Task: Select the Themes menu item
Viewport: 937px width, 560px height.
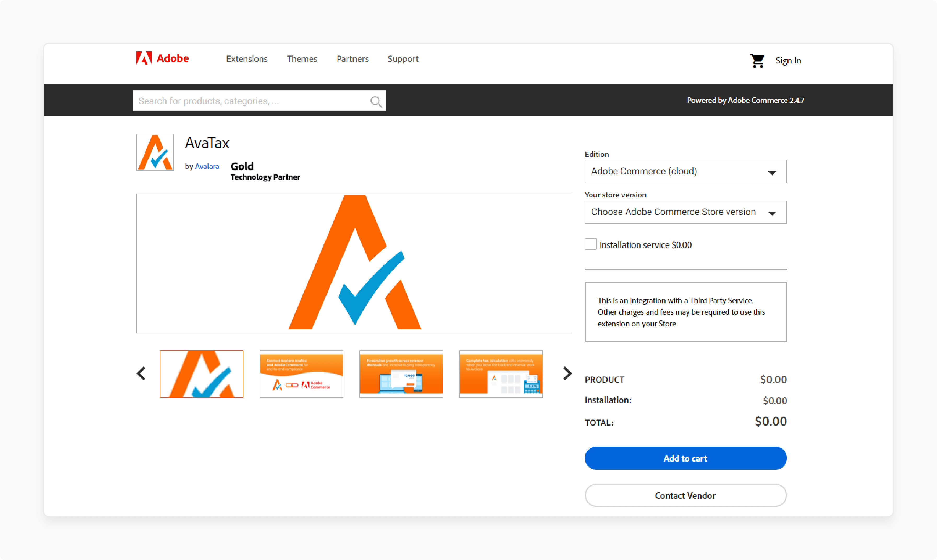Action: 301,59
